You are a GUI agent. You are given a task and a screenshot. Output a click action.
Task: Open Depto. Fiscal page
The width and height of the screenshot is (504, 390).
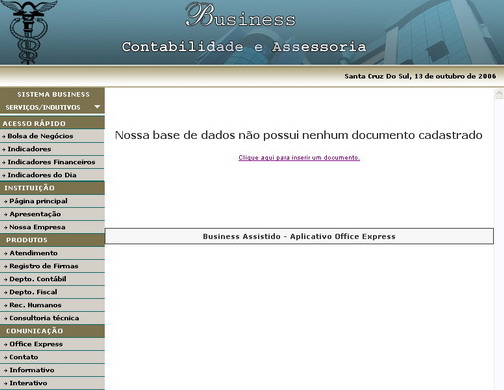(x=52, y=292)
